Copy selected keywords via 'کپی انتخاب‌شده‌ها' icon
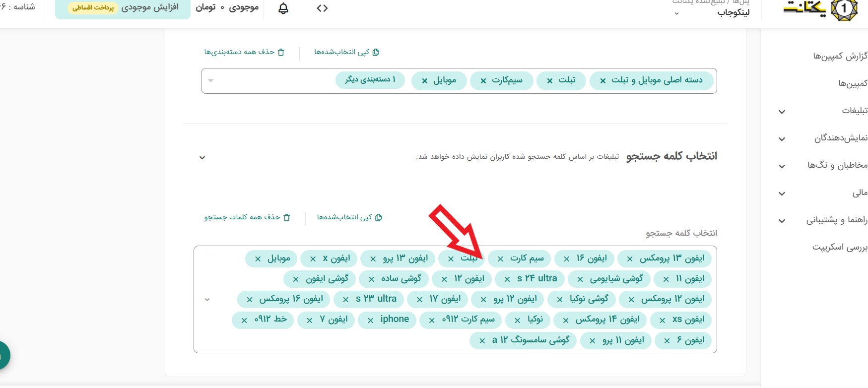The height and width of the screenshot is (388, 868). (x=379, y=217)
